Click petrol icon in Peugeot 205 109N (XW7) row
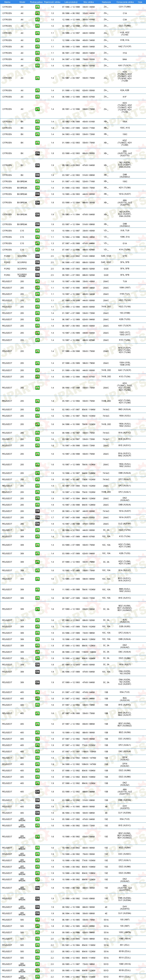The image size is (146, 980). coord(37,288)
